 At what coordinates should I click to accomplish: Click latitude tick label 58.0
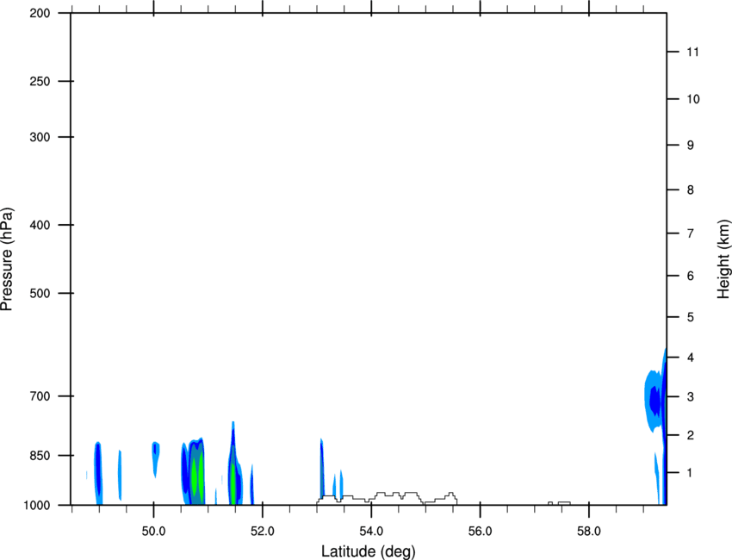click(589, 532)
